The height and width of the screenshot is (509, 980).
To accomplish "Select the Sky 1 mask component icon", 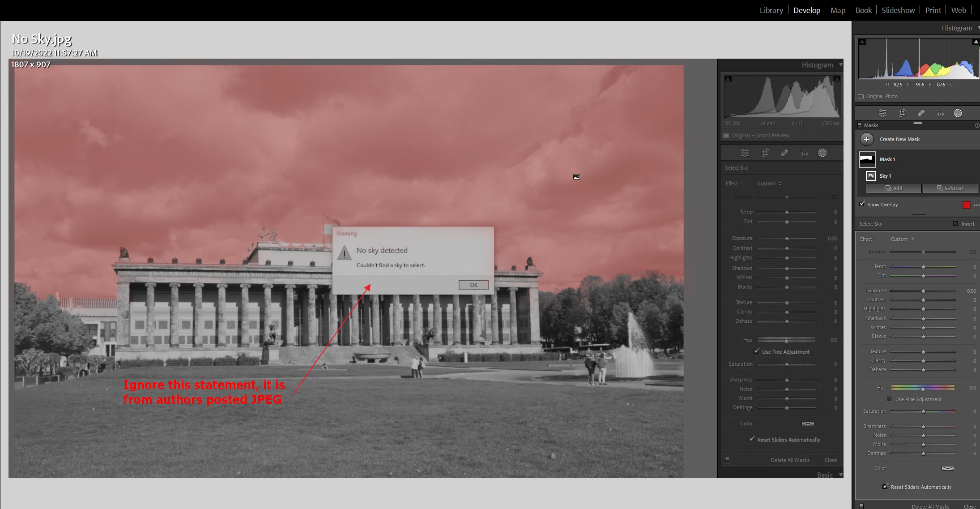I will pyautogui.click(x=871, y=176).
